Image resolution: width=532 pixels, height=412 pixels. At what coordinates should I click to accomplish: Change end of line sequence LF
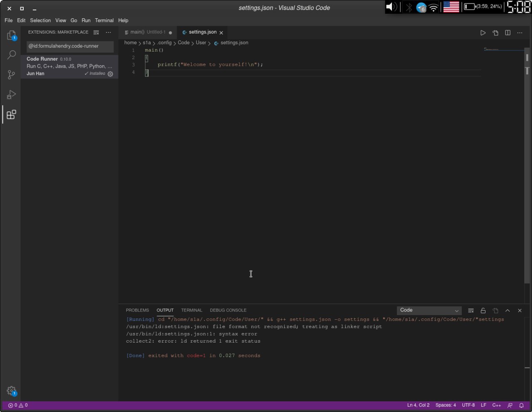point(483,405)
